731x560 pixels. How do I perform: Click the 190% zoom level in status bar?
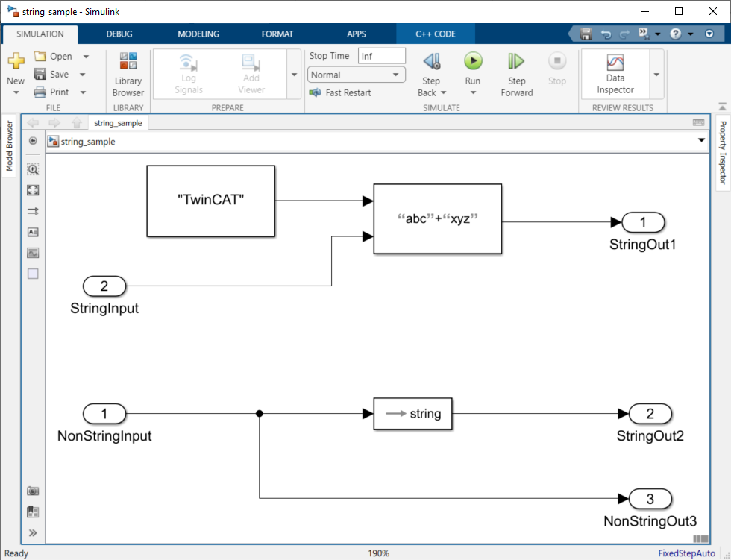tap(378, 553)
